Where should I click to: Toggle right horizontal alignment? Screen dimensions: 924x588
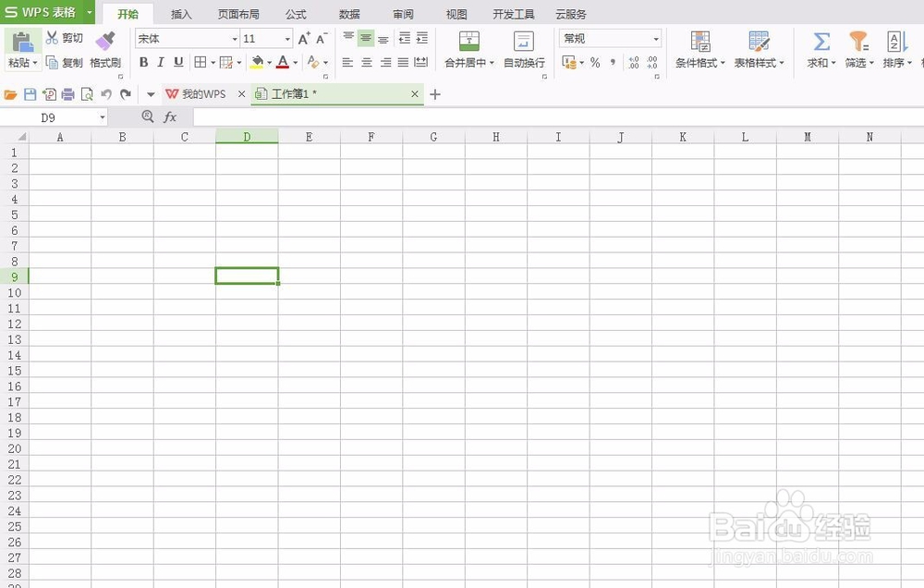click(x=385, y=62)
